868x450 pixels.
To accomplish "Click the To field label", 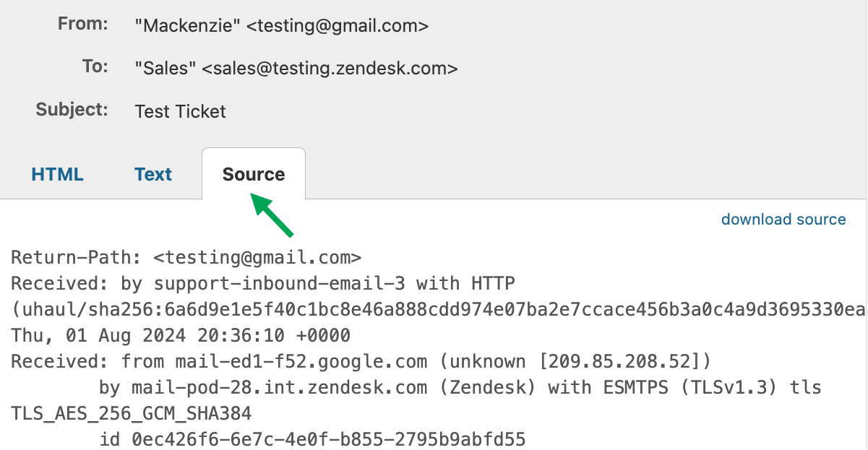I will 95,66.
